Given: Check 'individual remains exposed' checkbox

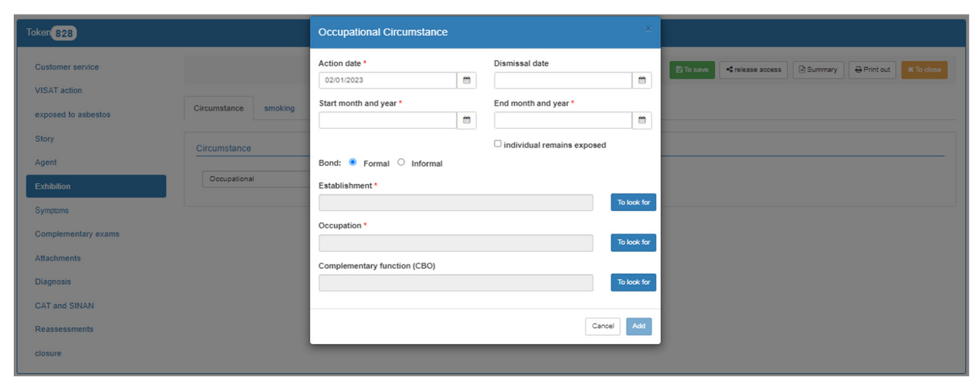Looking at the screenshot, I should [x=498, y=144].
